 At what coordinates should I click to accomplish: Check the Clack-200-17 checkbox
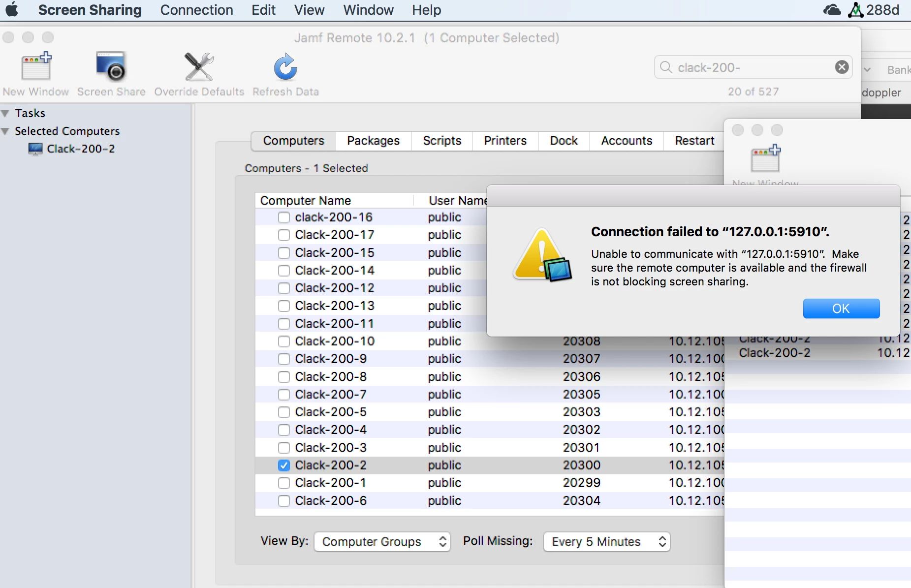coord(283,235)
